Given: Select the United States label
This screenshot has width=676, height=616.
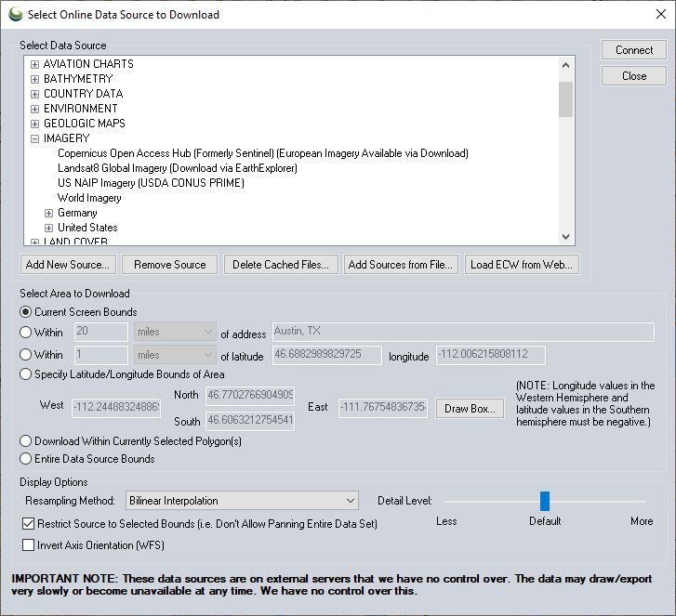Looking at the screenshot, I should (87, 228).
